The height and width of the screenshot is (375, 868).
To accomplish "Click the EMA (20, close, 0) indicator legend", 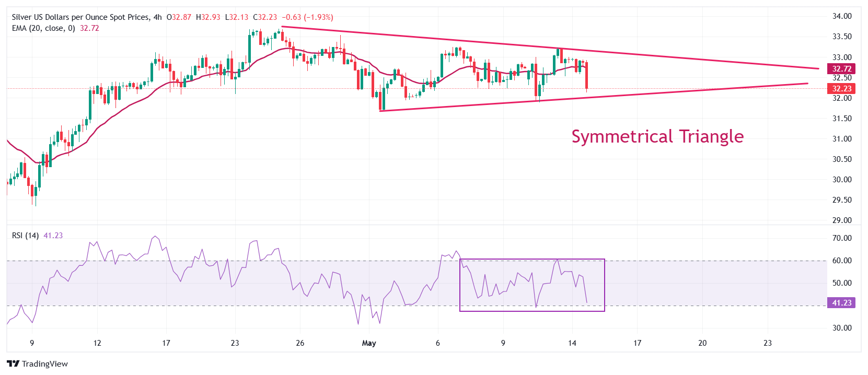I will (x=43, y=28).
